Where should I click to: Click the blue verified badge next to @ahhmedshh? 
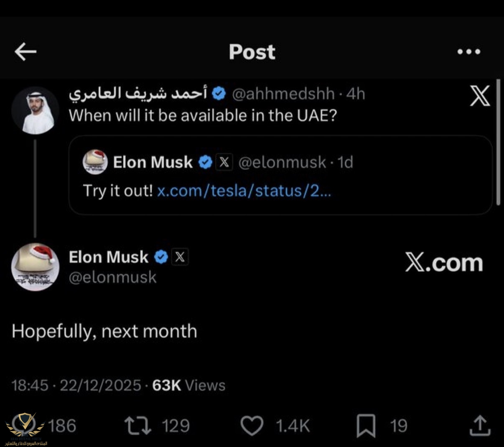pyautogui.click(x=219, y=94)
